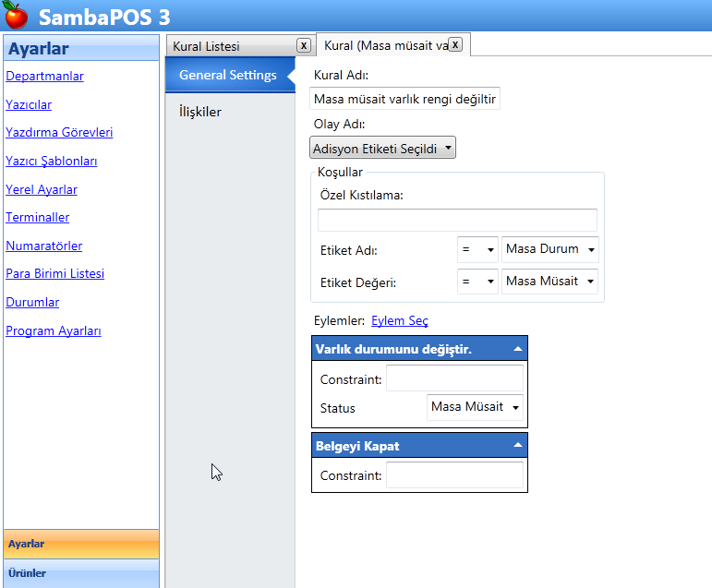712x588 pixels.
Task: Expand the Masa Durum dropdown
Action: 550,249
